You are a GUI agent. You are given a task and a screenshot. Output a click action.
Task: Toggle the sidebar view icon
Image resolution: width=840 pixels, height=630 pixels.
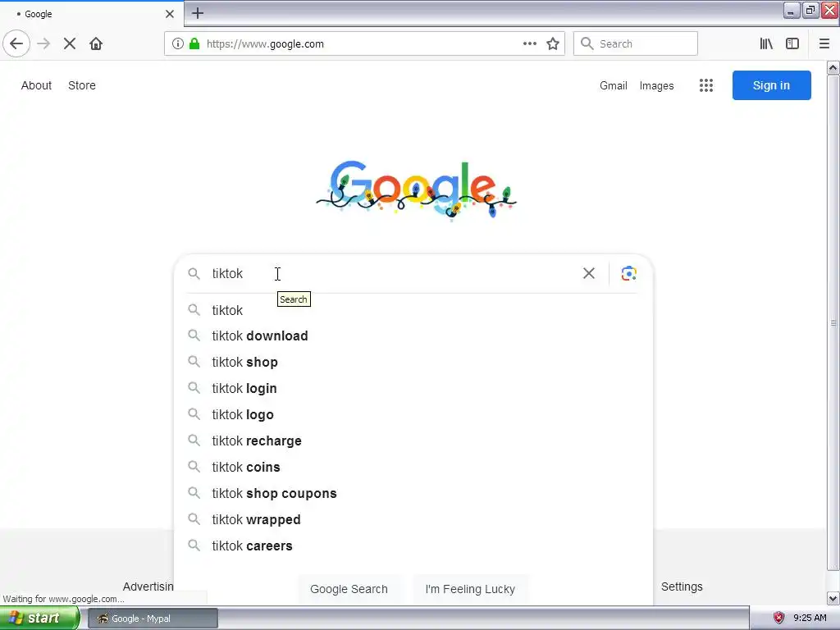tap(792, 44)
